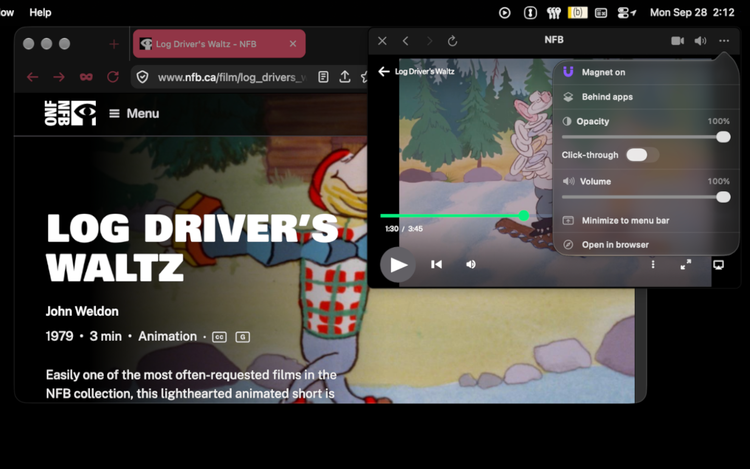Click the speaker icon in player titlebar
The image size is (750, 469).
tap(700, 41)
